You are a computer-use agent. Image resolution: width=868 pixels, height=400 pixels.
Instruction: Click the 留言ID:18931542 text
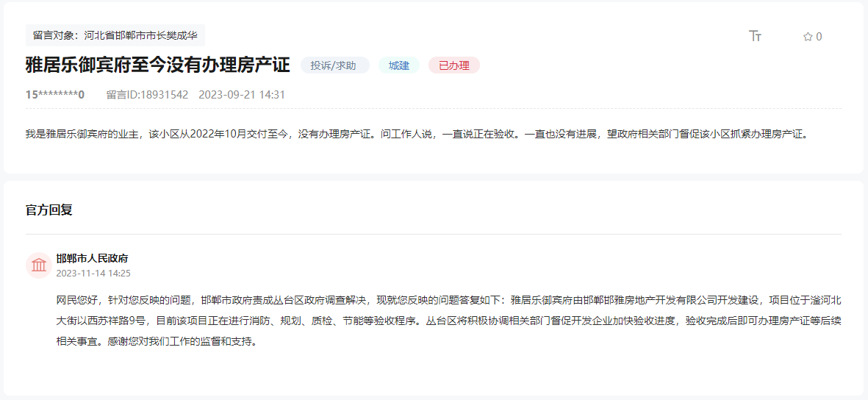147,95
